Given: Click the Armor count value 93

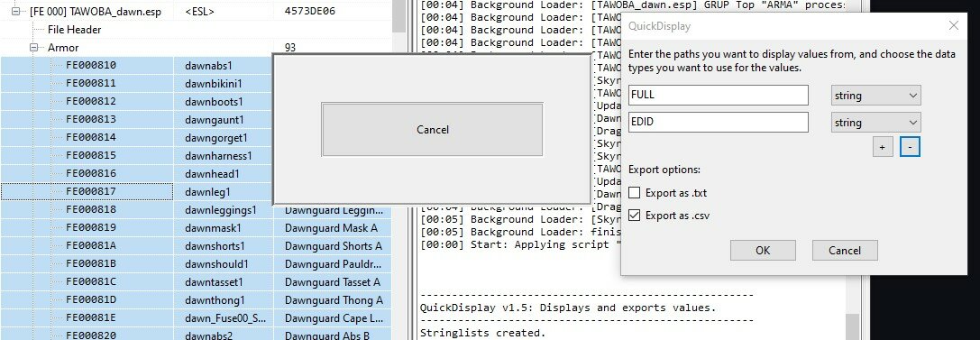Looking at the screenshot, I should coord(290,48).
